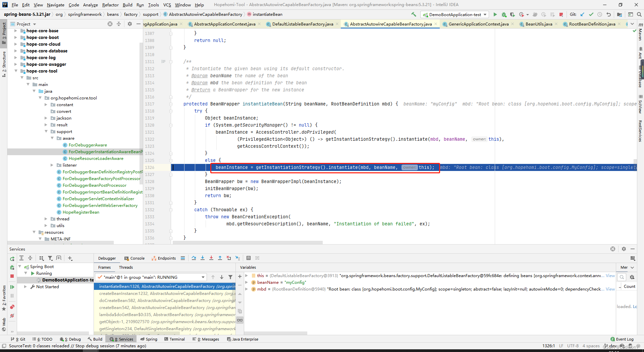Open the Refactor menu
Viewport: 644px width, 352px height.
[x=110, y=5]
